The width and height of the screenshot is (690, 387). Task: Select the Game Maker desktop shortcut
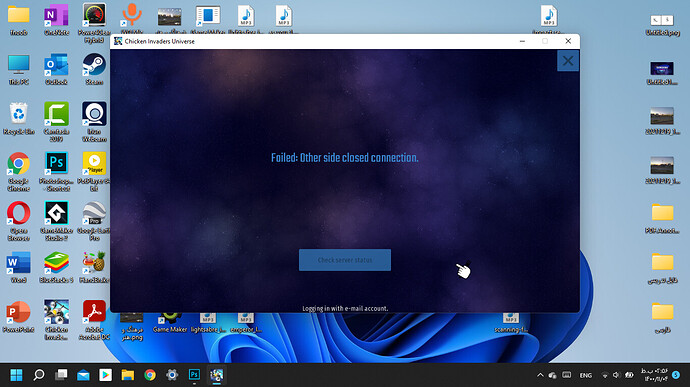point(170,323)
